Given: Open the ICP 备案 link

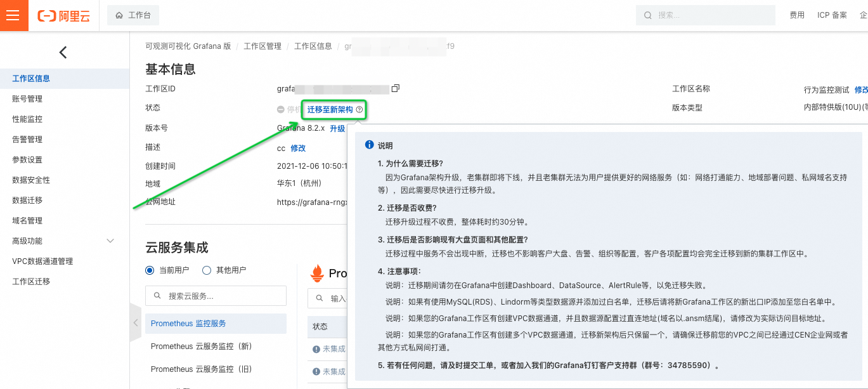Looking at the screenshot, I should (x=832, y=15).
